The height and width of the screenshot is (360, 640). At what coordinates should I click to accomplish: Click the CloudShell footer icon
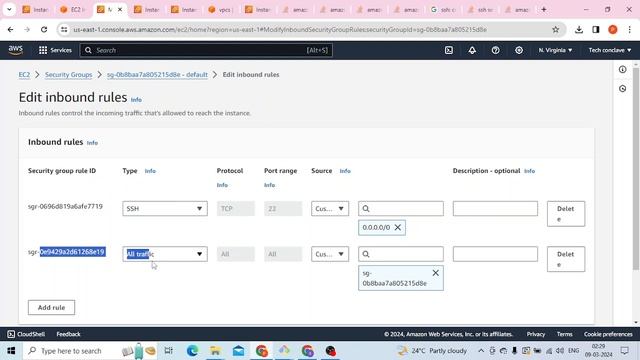coord(11,334)
